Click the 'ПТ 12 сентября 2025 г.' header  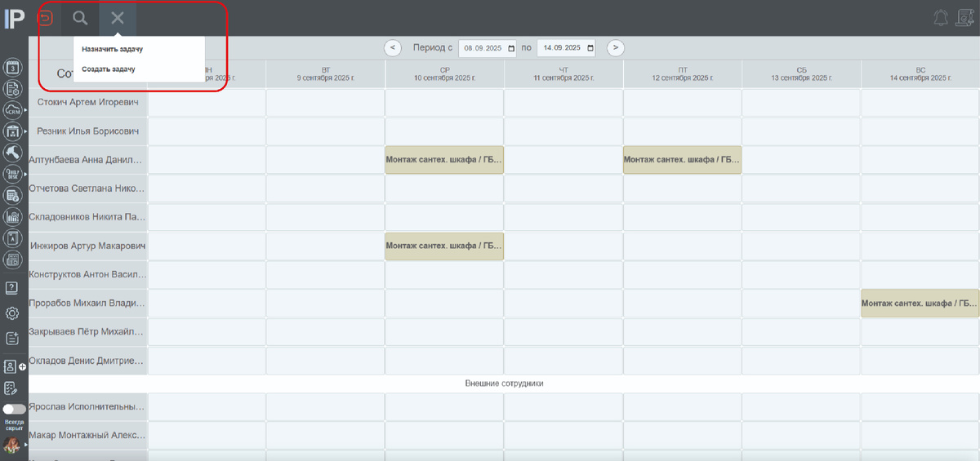(x=682, y=73)
